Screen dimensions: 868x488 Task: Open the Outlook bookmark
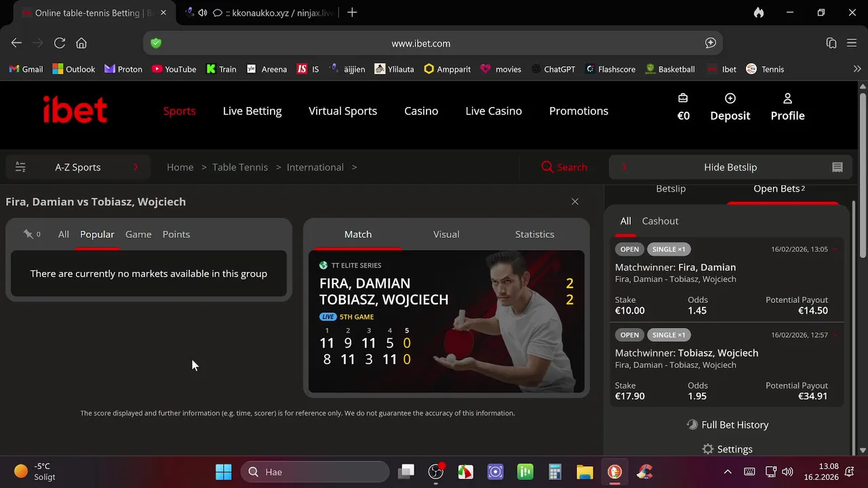74,68
